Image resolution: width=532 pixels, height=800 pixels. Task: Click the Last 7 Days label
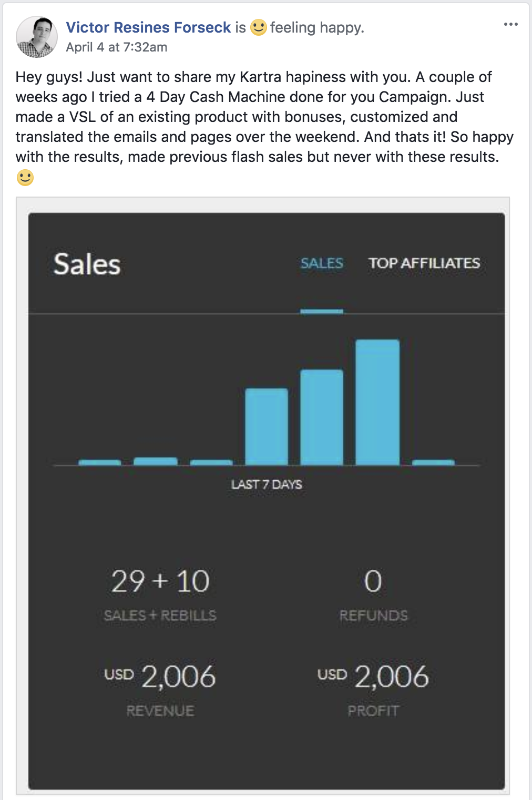coord(267,485)
